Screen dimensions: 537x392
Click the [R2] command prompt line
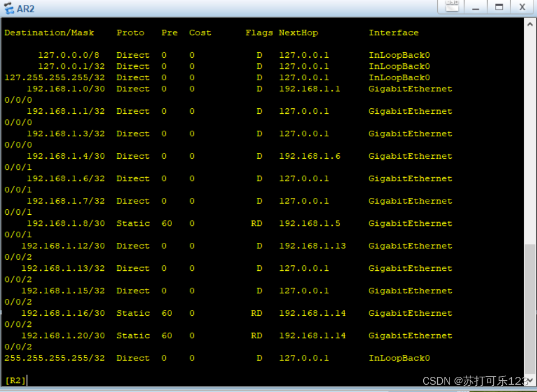15,380
